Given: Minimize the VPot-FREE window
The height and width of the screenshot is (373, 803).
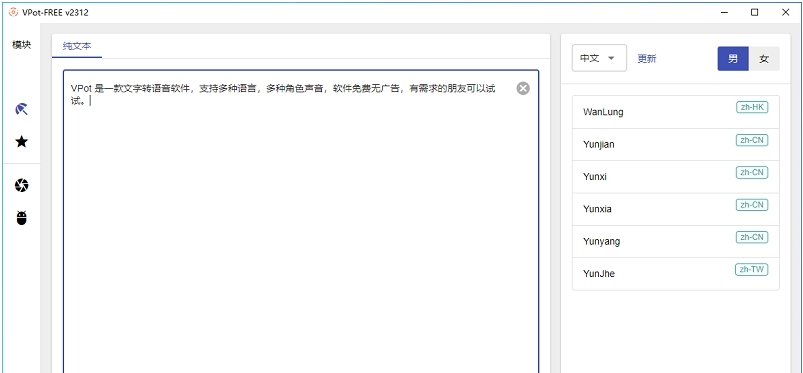Looking at the screenshot, I should tap(724, 12).
